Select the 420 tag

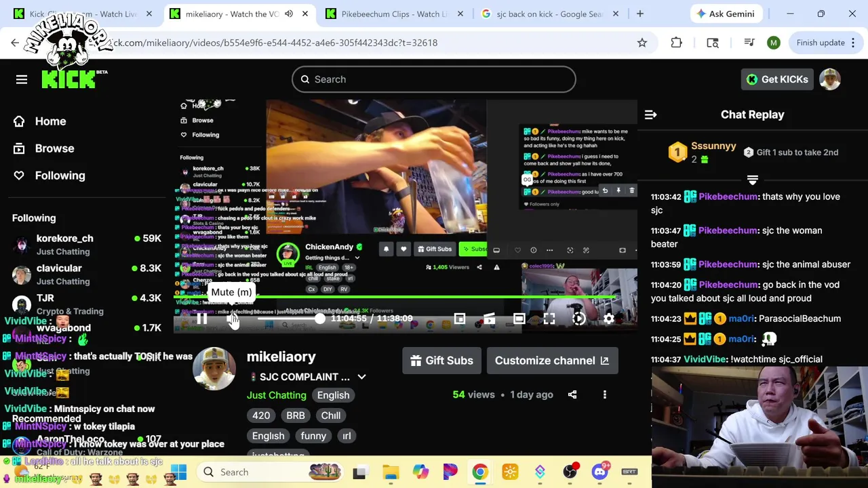coord(261,415)
